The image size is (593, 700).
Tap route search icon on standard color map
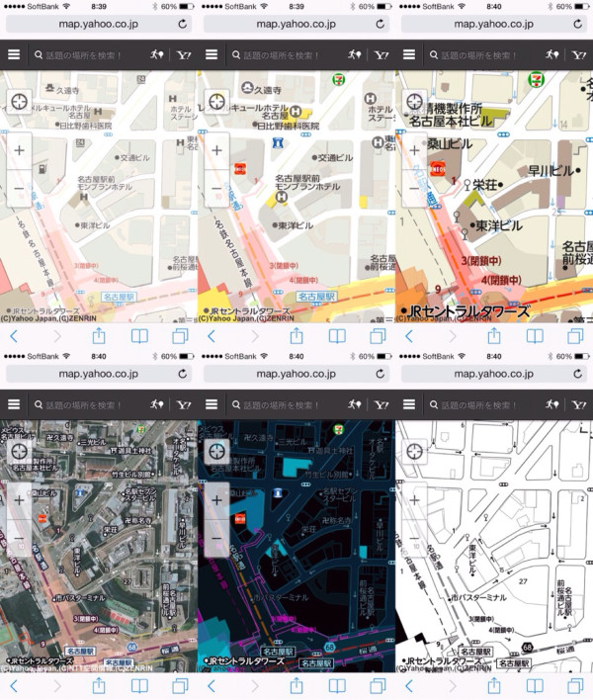[354, 55]
